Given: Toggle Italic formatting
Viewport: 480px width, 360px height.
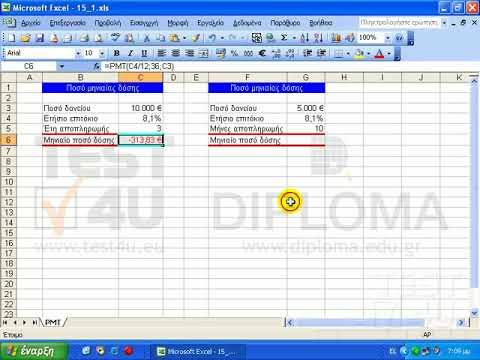Looking at the screenshot, I should pyautogui.click(x=130, y=53).
